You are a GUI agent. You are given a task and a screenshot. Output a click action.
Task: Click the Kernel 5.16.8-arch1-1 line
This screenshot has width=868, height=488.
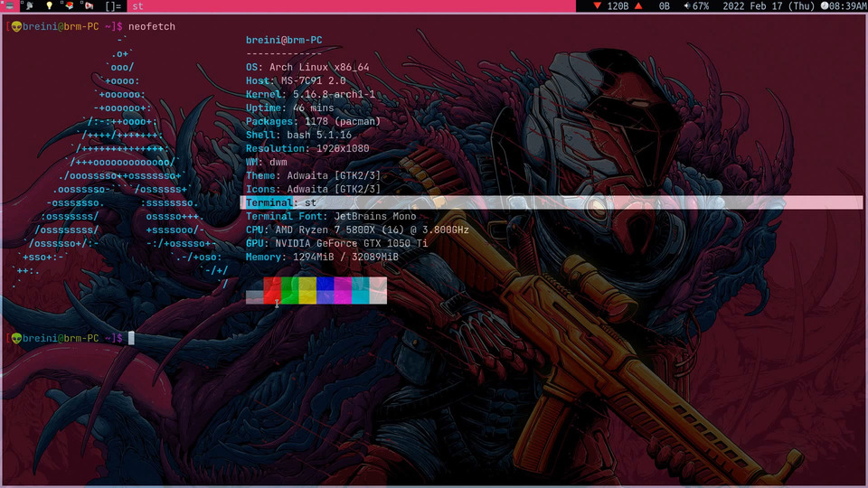(310, 94)
